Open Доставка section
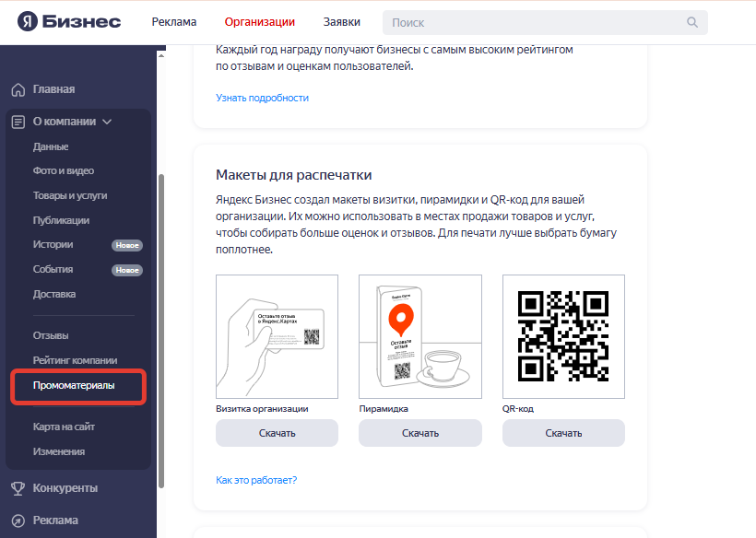The width and height of the screenshot is (756, 538). pos(54,294)
